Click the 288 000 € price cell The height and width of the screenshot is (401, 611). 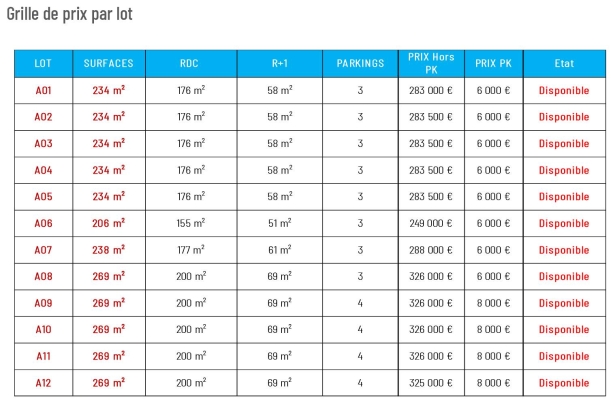(431, 250)
